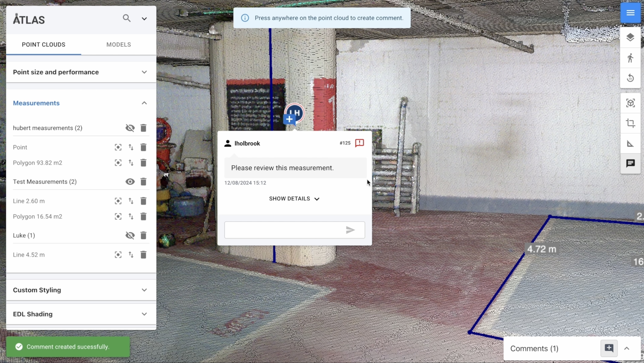The image size is (644, 363).
Task: Open the layers tool in right toolbar
Action: pos(630,38)
